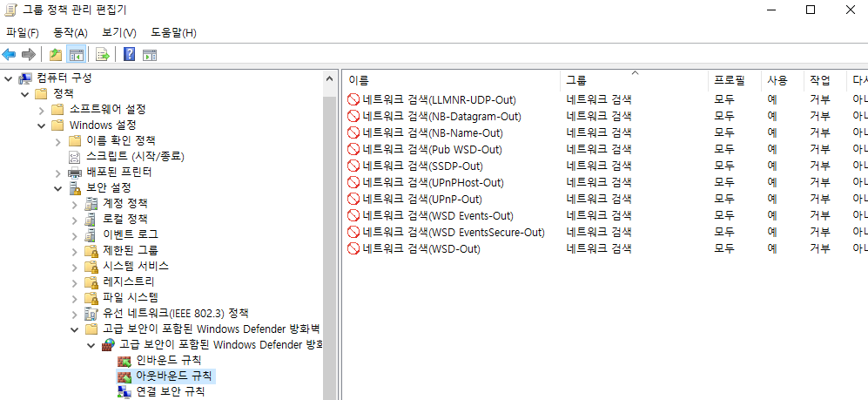Image resolution: width=868 pixels, height=400 pixels.
Task: Maximize the 그룹 정책 관리 편집기 window
Action: tap(811, 10)
